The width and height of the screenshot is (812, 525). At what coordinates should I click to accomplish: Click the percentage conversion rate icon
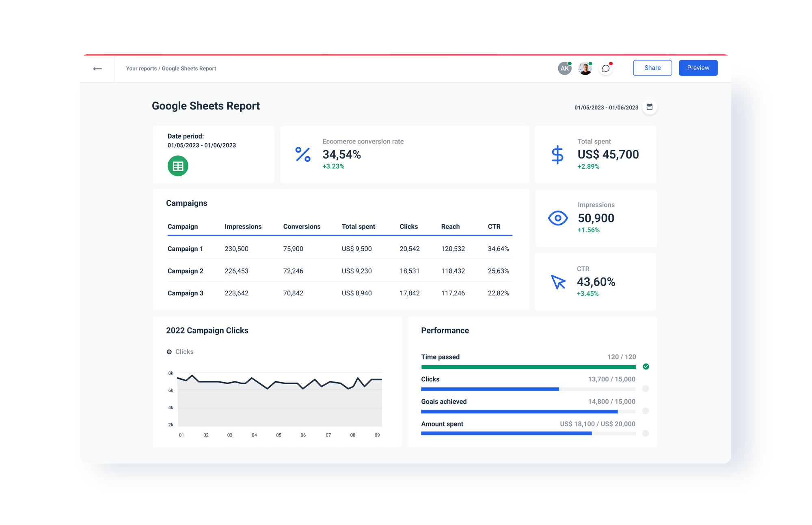point(302,155)
